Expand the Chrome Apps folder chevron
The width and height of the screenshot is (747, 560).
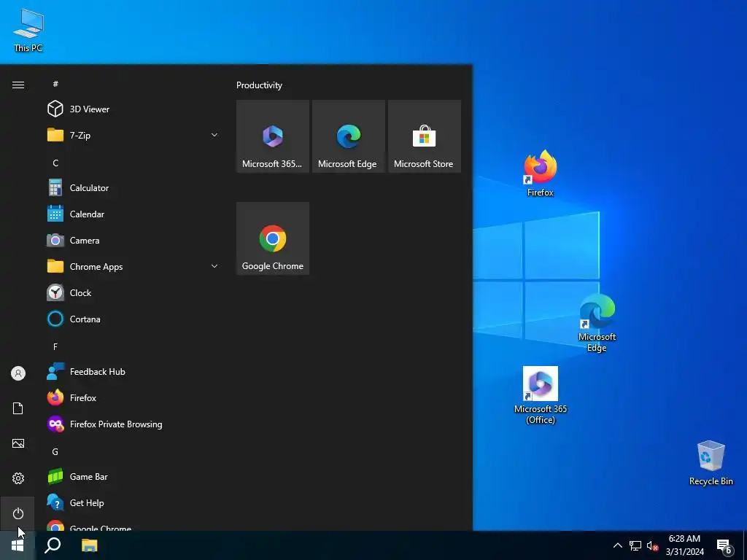[x=214, y=266]
